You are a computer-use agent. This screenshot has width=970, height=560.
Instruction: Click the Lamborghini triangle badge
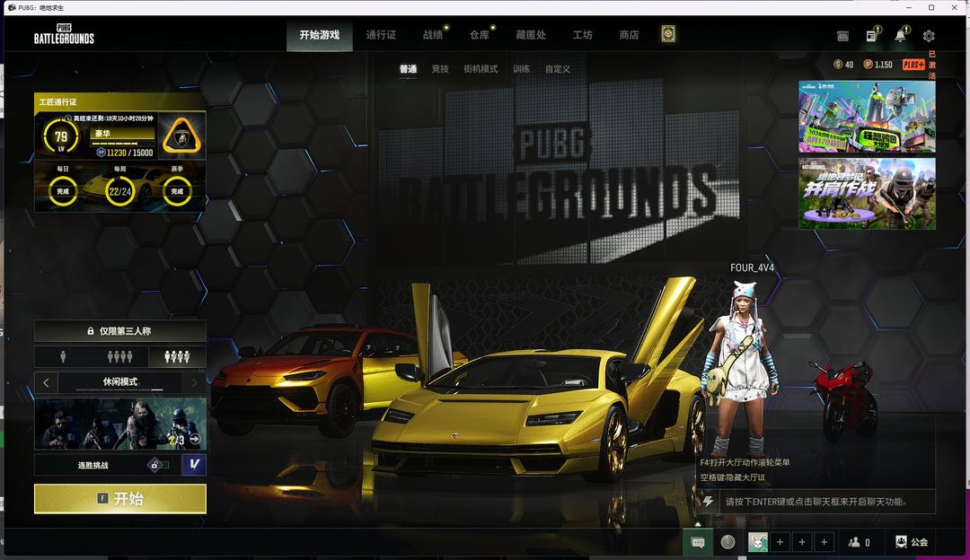point(181,136)
